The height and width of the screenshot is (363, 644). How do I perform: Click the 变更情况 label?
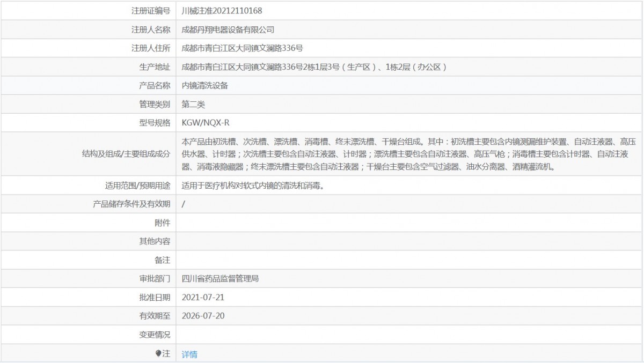pyautogui.click(x=155, y=335)
